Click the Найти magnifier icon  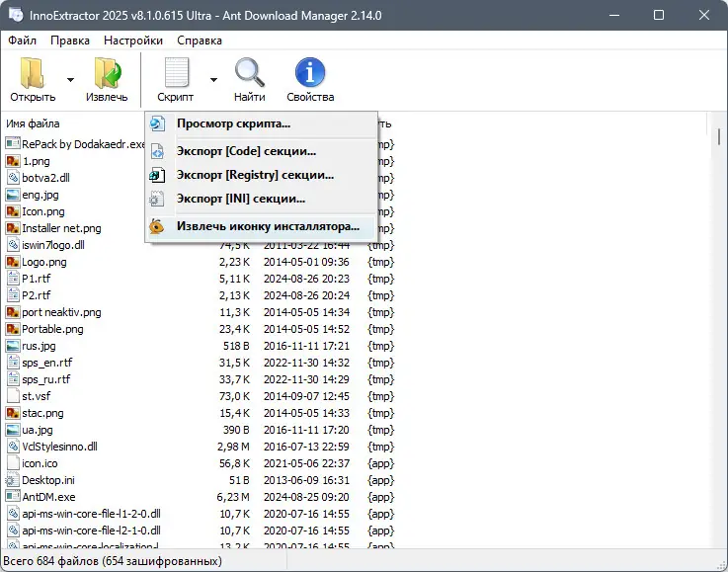click(x=249, y=72)
